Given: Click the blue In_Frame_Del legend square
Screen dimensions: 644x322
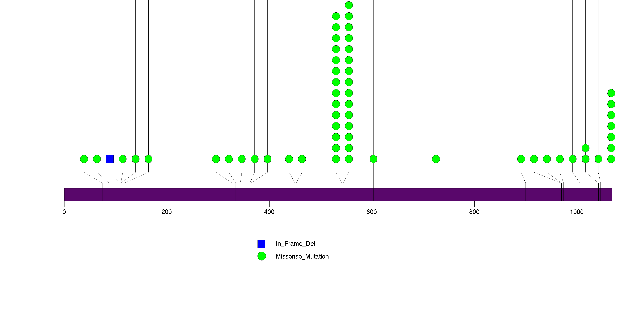Looking at the screenshot, I should click(x=261, y=244).
